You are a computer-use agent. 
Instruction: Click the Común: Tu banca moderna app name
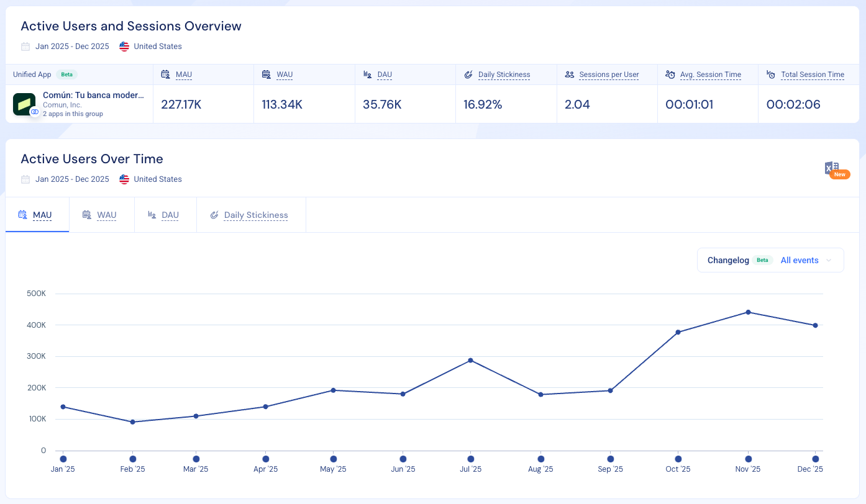pos(93,96)
